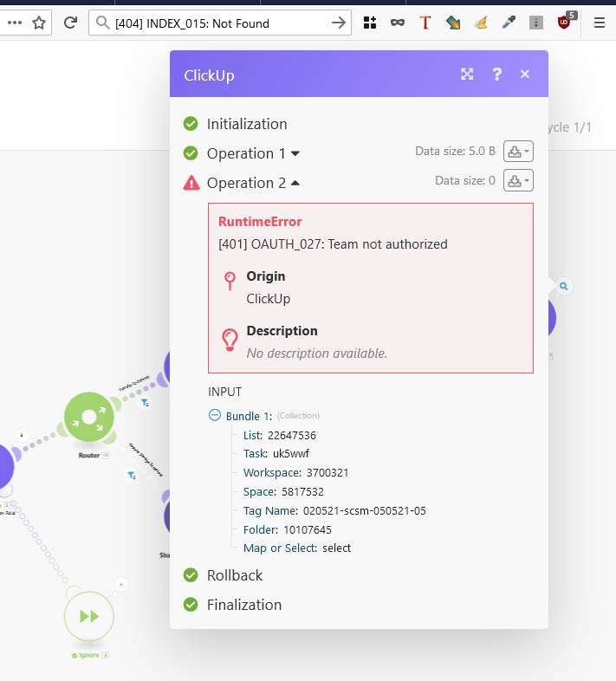This screenshot has height=681, width=616.
Task: Click the Workspace value 3700321
Action: click(x=327, y=472)
